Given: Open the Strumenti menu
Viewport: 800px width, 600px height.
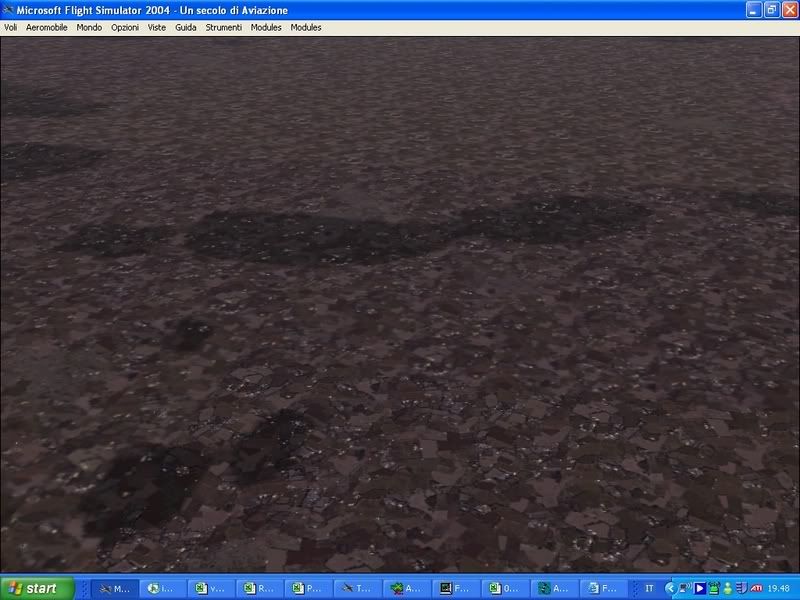Looking at the screenshot, I should (x=223, y=28).
